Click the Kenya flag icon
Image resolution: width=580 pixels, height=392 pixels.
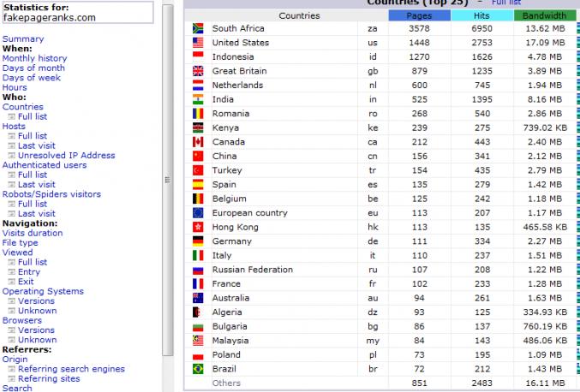[x=198, y=128]
